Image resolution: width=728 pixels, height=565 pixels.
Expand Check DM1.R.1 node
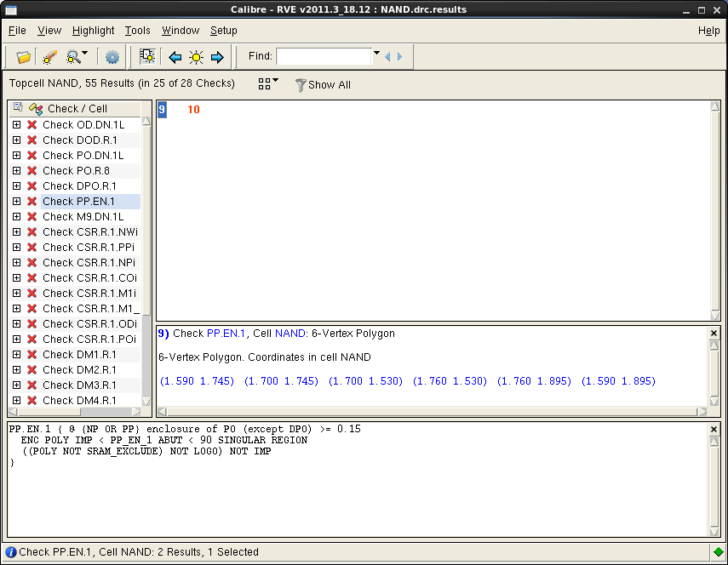coord(17,354)
